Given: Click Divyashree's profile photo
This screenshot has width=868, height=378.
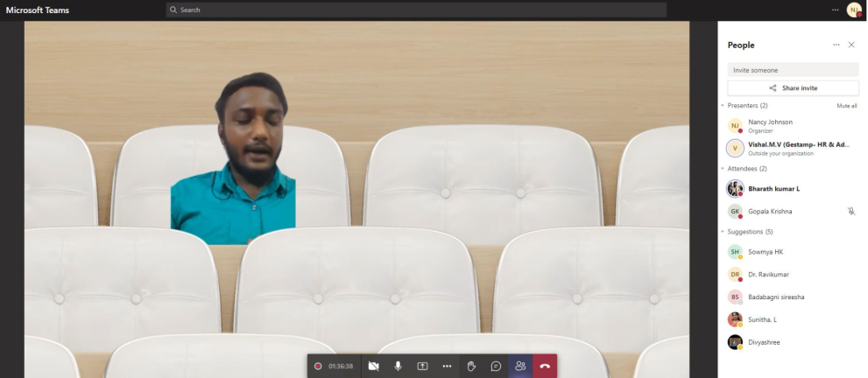Looking at the screenshot, I should [x=735, y=342].
